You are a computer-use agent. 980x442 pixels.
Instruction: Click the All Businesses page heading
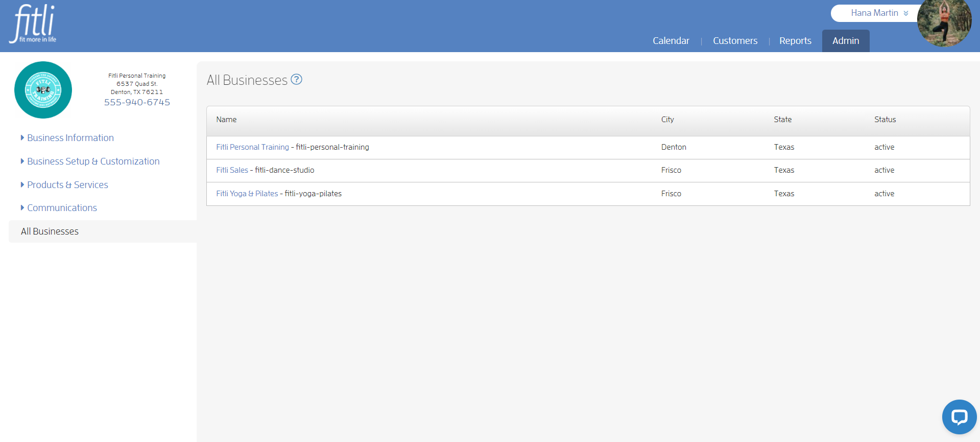[x=247, y=80]
